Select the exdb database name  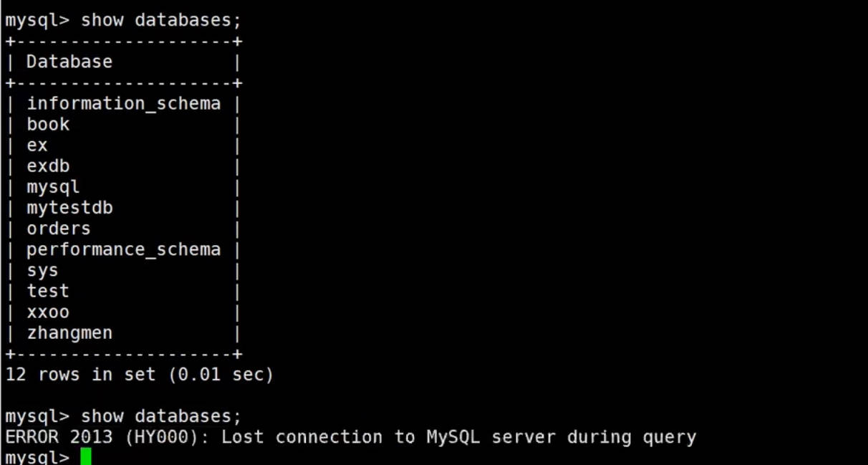click(48, 166)
